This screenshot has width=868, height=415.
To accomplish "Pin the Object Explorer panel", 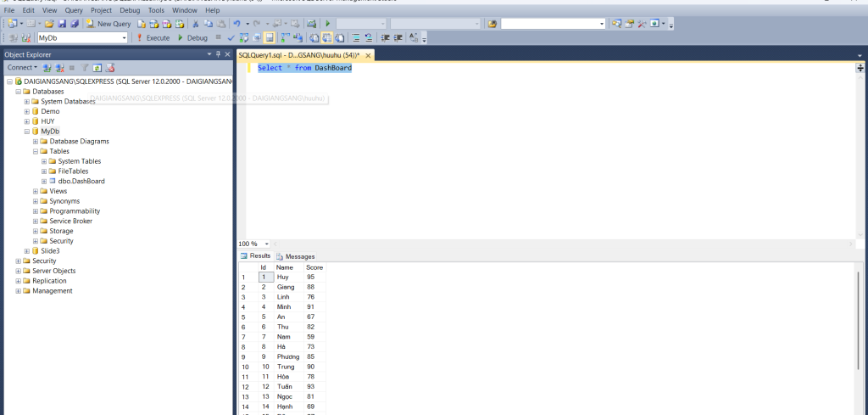I will (x=218, y=54).
